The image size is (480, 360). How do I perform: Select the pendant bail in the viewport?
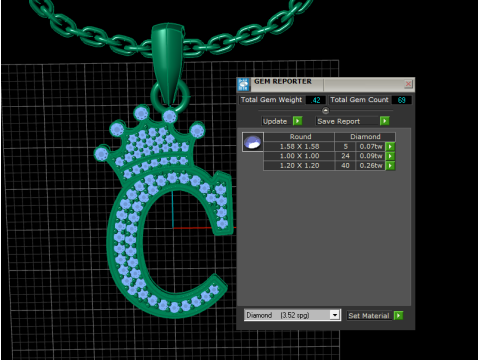click(x=168, y=63)
